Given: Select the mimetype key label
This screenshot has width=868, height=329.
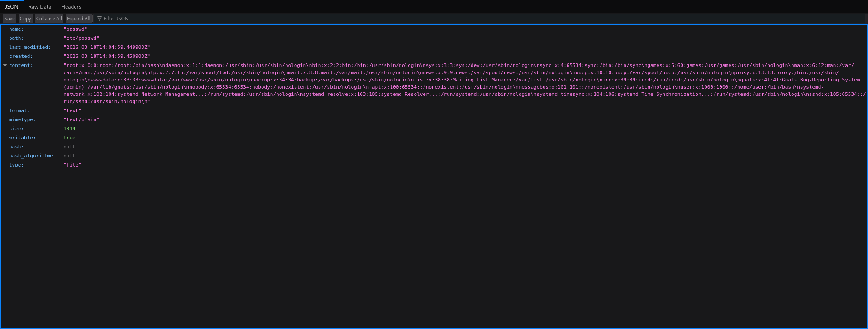Looking at the screenshot, I should coord(22,119).
